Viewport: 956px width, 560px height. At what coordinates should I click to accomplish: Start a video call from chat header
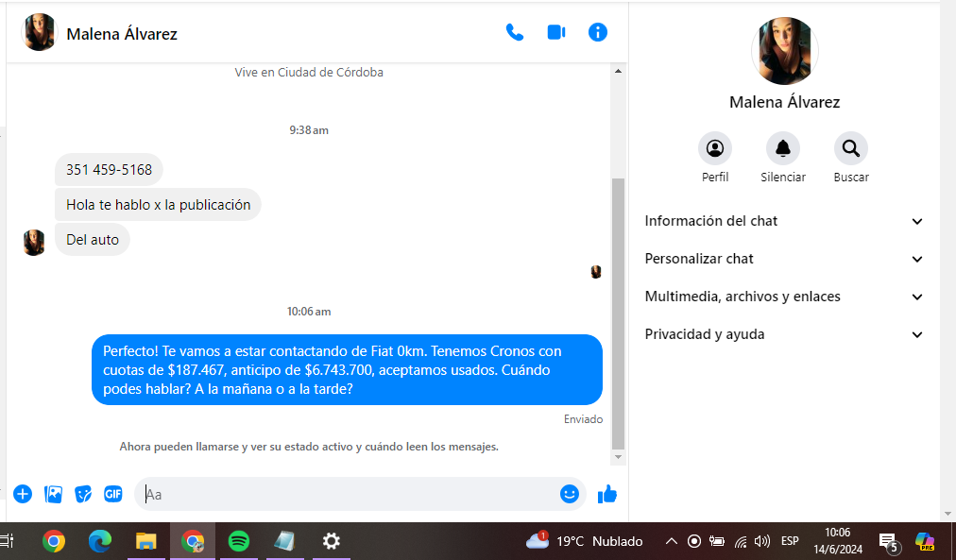[x=556, y=32]
